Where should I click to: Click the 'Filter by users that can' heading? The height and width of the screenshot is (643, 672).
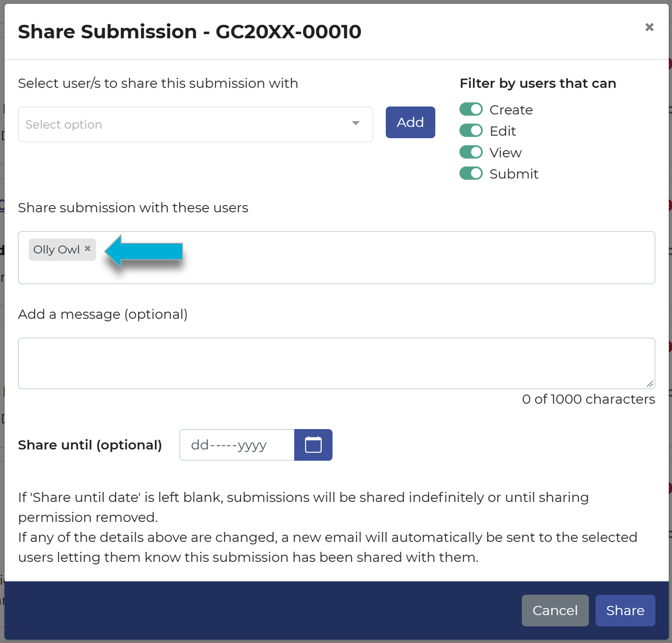coord(538,83)
